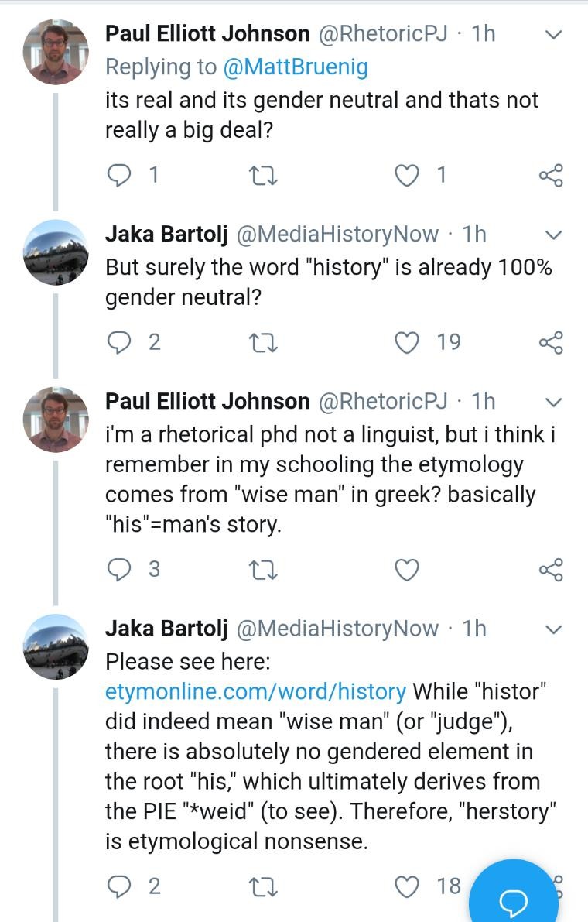Screen dimensions: 588x922
Task: Reply to the rhetorical phd tweet
Action: pos(119,570)
